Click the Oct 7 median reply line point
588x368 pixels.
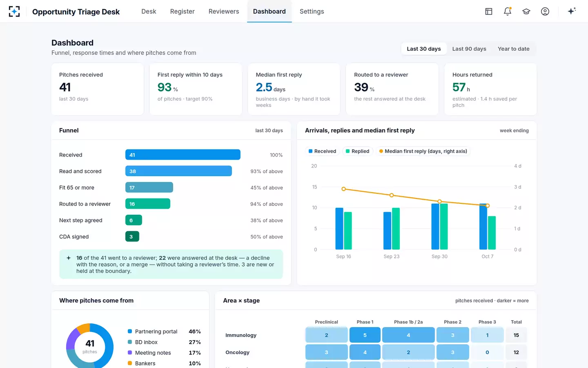tap(488, 206)
